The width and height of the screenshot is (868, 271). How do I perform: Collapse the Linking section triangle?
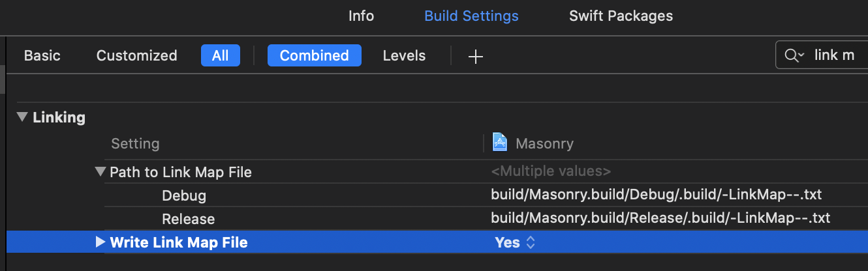(23, 117)
